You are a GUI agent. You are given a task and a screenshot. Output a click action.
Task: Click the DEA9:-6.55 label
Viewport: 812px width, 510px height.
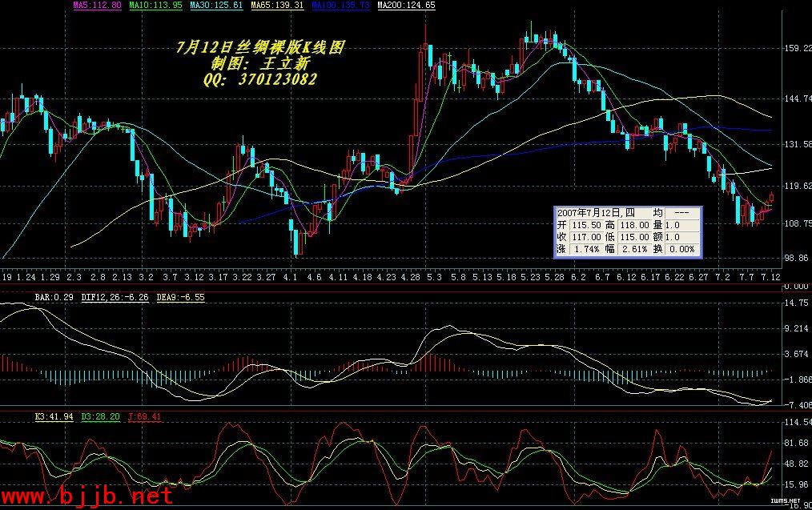(181, 297)
